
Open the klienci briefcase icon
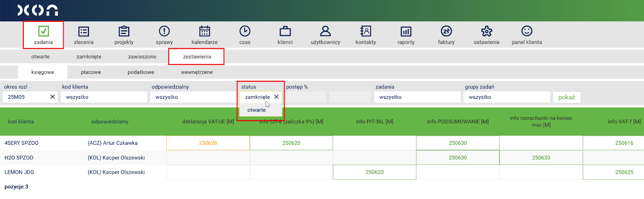[x=285, y=31]
